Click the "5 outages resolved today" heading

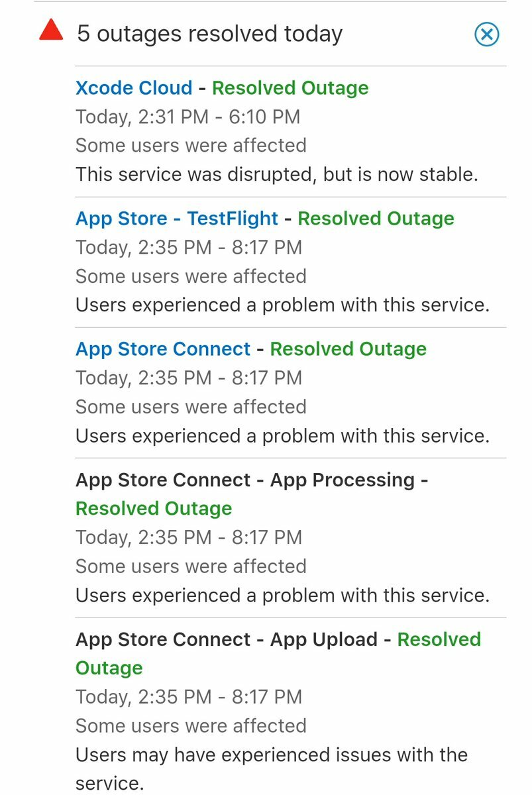click(x=210, y=33)
